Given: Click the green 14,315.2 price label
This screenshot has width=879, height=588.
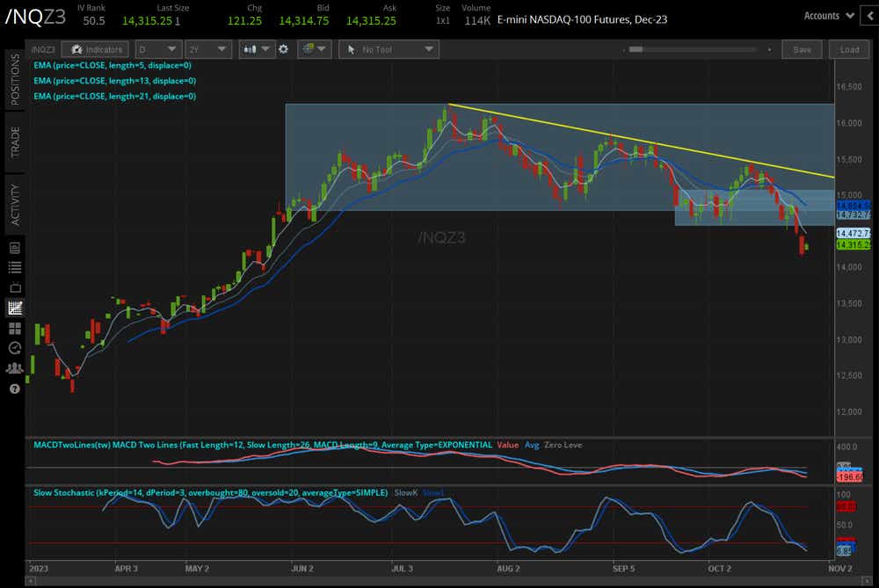Looking at the screenshot, I should pyautogui.click(x=853, y=245).
